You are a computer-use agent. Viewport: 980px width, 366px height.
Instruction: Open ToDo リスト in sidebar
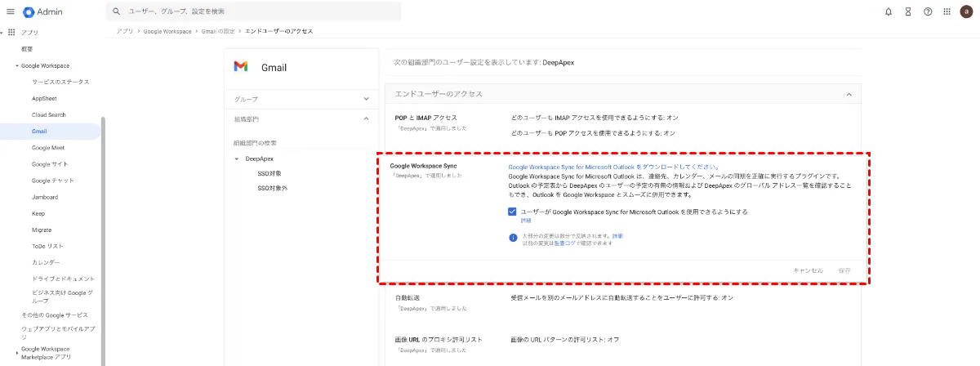pos(47,246)
